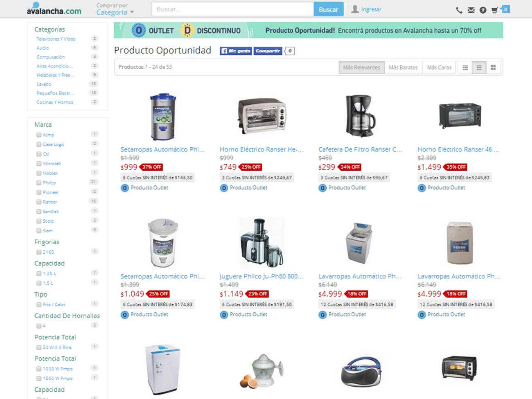Switch to large grid view icon
This screenshot has width=532, height=399.
[493, 68]
